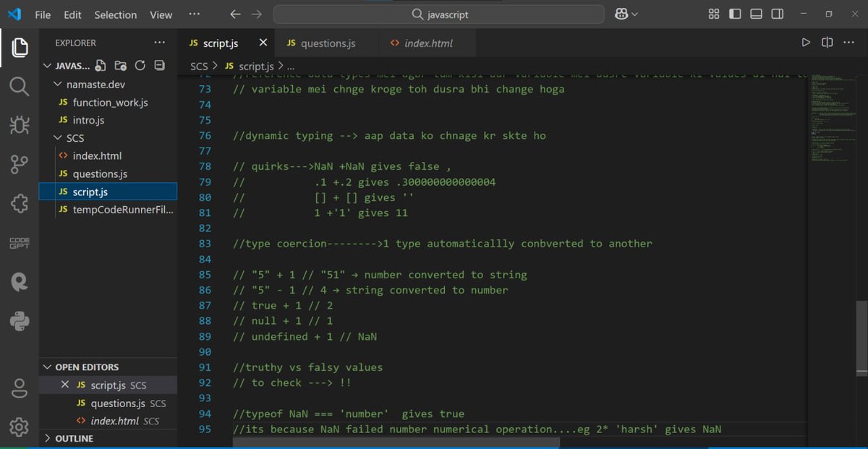Collapse all folders in Explorer
This screenshot has height=449, width=868.
coord(159,65)
